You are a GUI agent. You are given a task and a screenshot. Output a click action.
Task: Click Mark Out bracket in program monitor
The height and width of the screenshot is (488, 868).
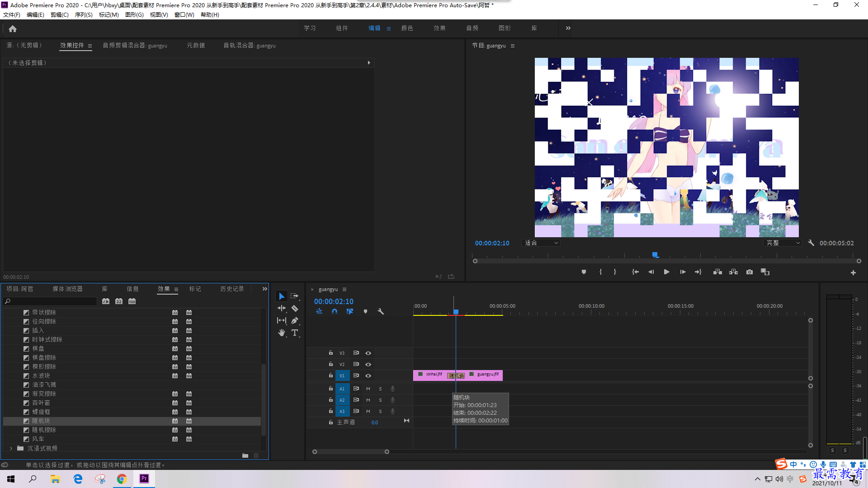coord(615,272)
